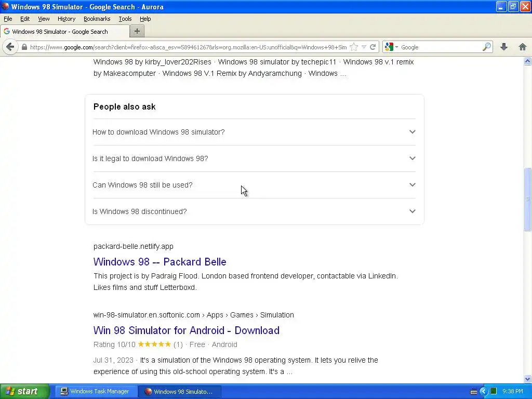Click the magnifier search icon
Viewport: 532px width, 399px height.
coord(486,47)
